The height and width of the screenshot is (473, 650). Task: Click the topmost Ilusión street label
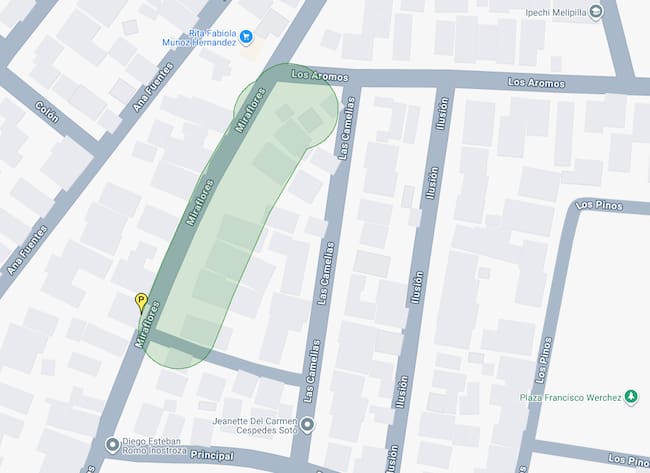(x=442, y=113)
